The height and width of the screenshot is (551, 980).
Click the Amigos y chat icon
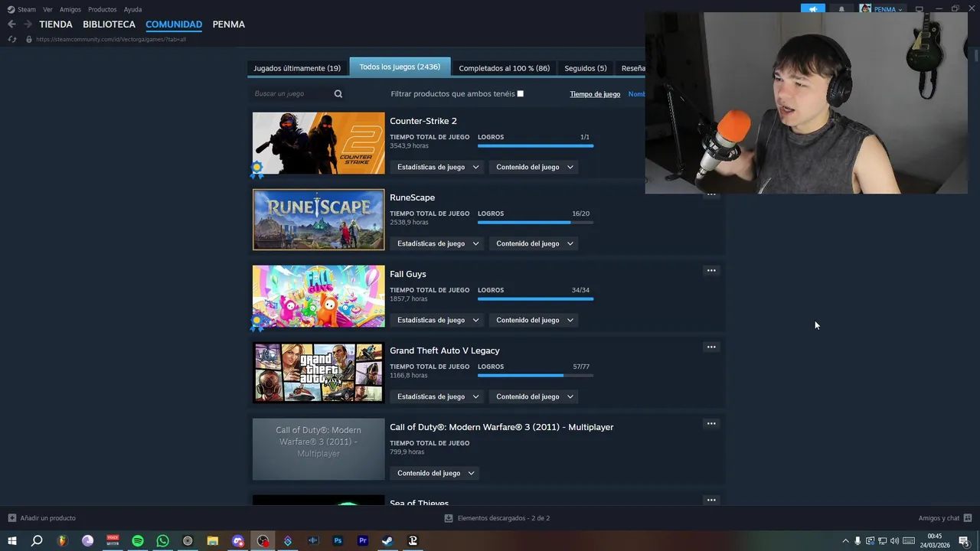click(x=968, y=518)
